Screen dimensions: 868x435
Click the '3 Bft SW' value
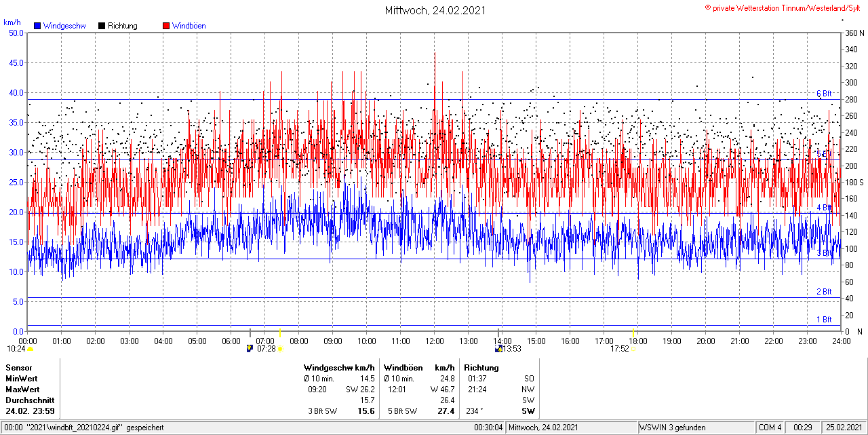click(323, 411)
